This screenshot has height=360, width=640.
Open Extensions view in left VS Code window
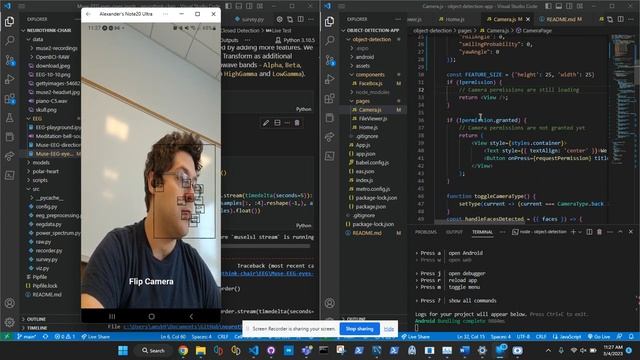point(10,99)
